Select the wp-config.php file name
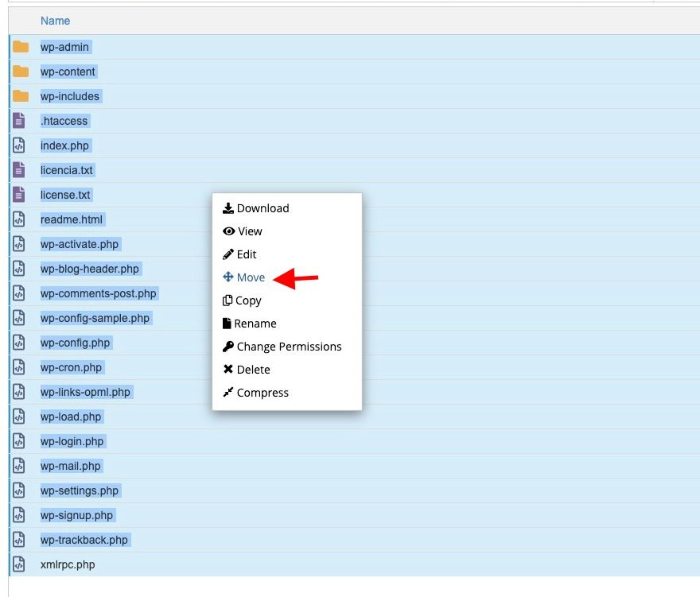This screenshot has width=700, height=597. click(x=75, y=343)
